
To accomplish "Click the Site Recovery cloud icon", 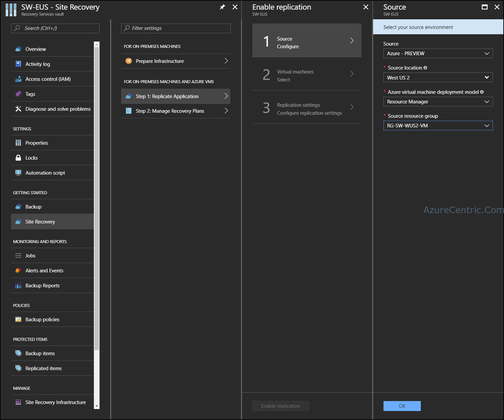I will (x=18, y=221).
